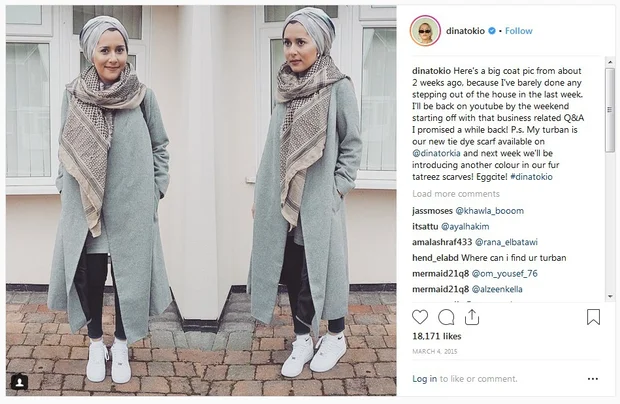This screenshot has width=620, height=404.
Task: Load more comments
Action: (x=456, y=194)
